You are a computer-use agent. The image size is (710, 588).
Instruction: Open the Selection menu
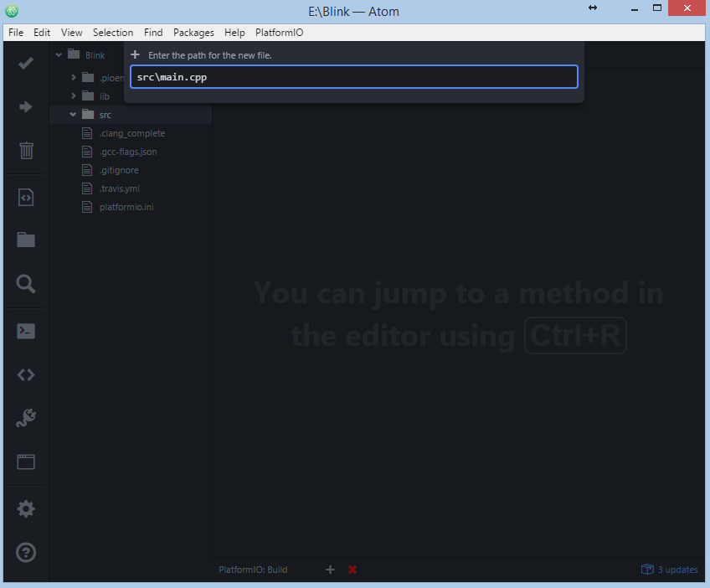tap(113, 33)
